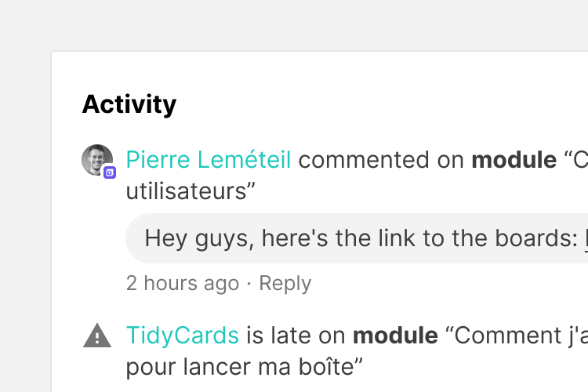Viewport: 588px width, 392px height.
Task: Click the Activity heading
Action: (x=129, y=104)
